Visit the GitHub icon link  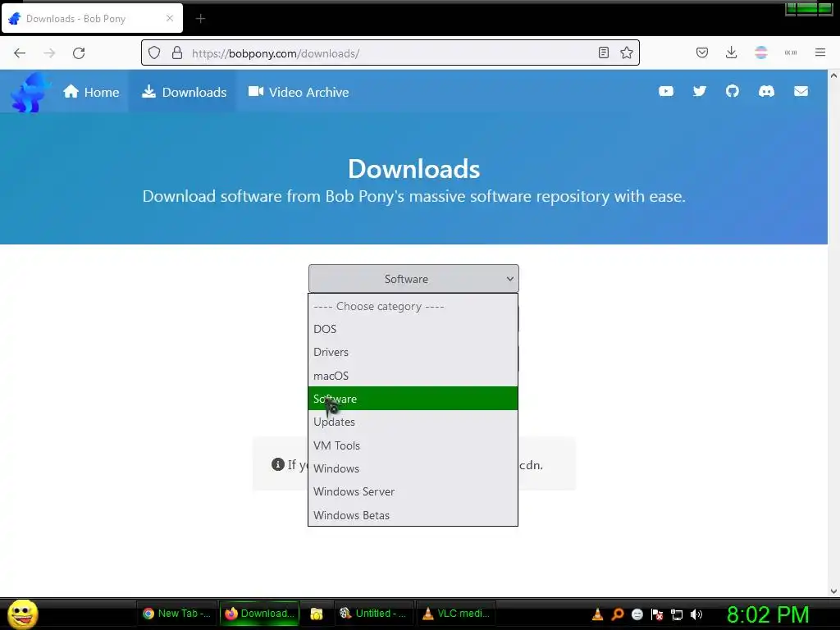[733, 92]
